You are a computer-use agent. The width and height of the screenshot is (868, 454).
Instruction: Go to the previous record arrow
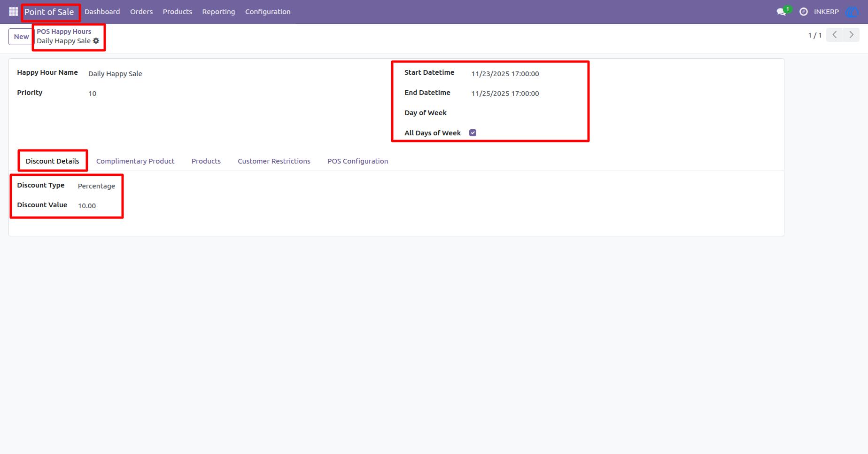pos(835,35)
